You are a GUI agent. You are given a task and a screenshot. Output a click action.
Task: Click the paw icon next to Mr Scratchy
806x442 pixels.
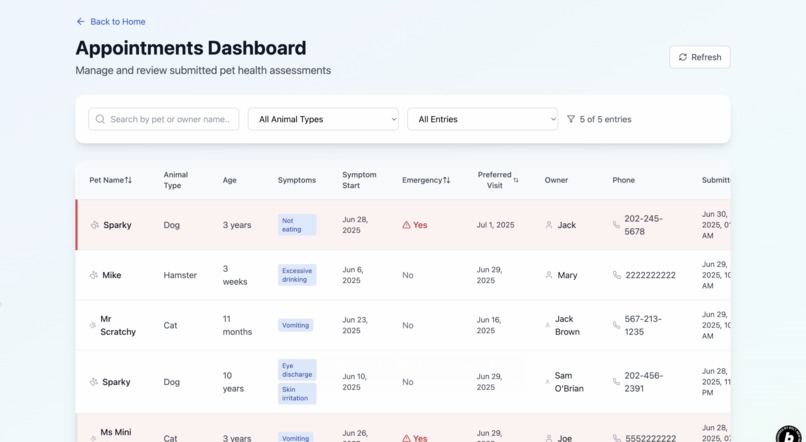pyautogui.click(x=93, y=325)
